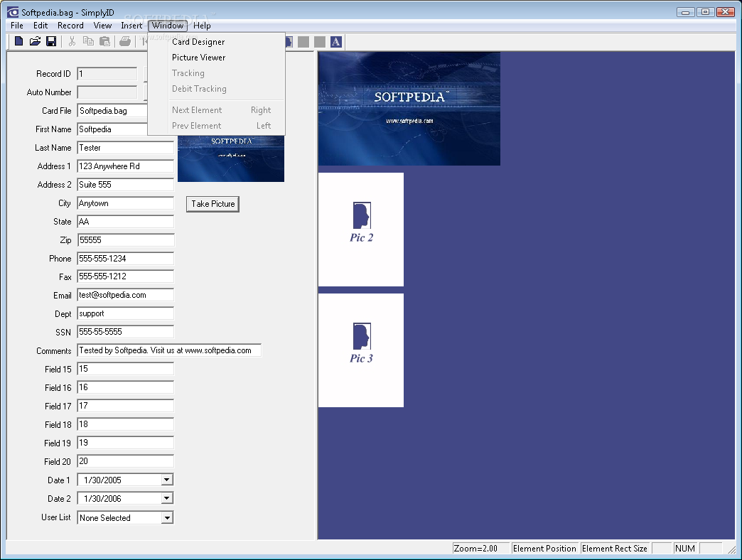Click the Record ID field
This screenshot has height=560, width=742.
[x=107, y=74]
